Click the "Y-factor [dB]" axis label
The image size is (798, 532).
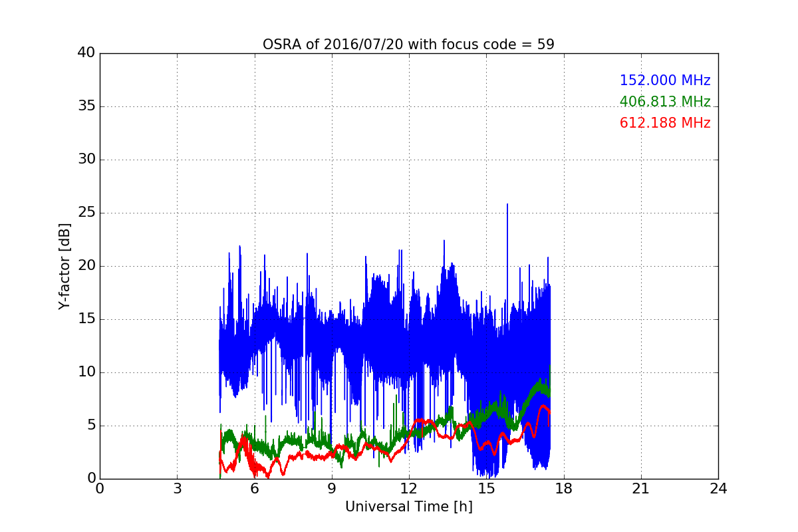pos(65,266)
